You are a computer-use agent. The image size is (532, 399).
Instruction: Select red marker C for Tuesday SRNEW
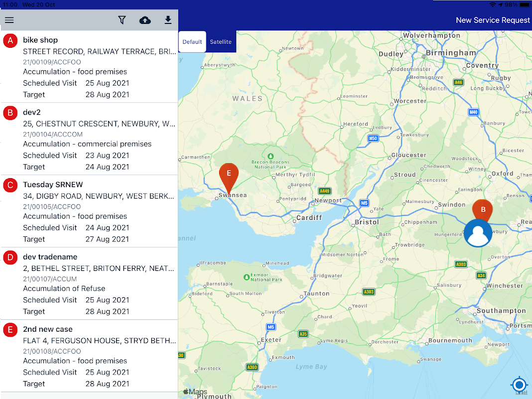(x=10, y=185)
